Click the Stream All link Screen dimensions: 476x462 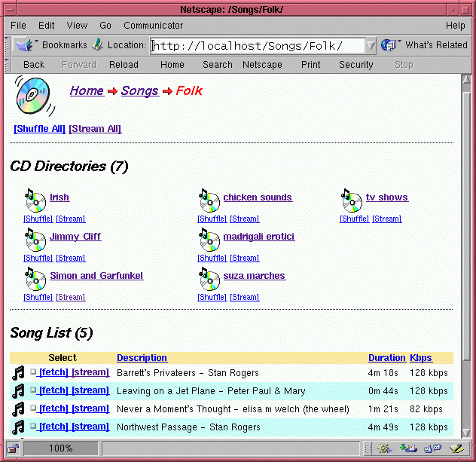pos(95,129)
